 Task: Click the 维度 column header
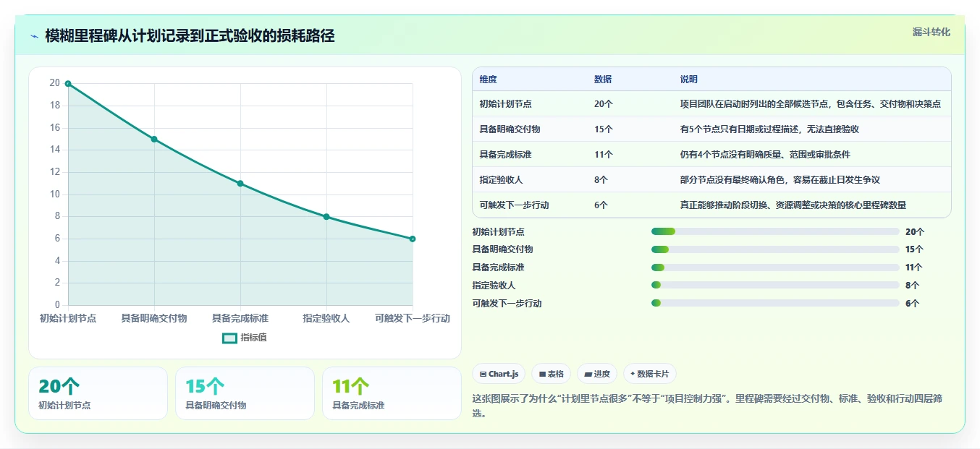coord(489,80)
